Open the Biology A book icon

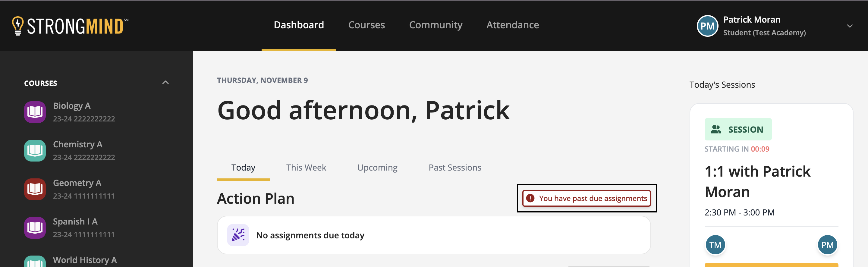coord(35,112)
